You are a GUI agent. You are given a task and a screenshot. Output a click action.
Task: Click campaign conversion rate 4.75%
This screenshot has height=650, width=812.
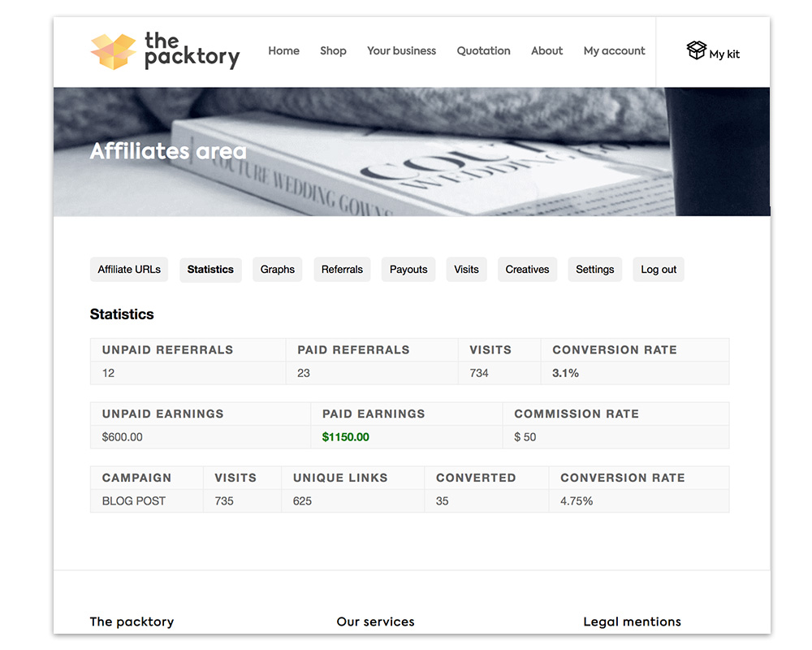(577, 501)
